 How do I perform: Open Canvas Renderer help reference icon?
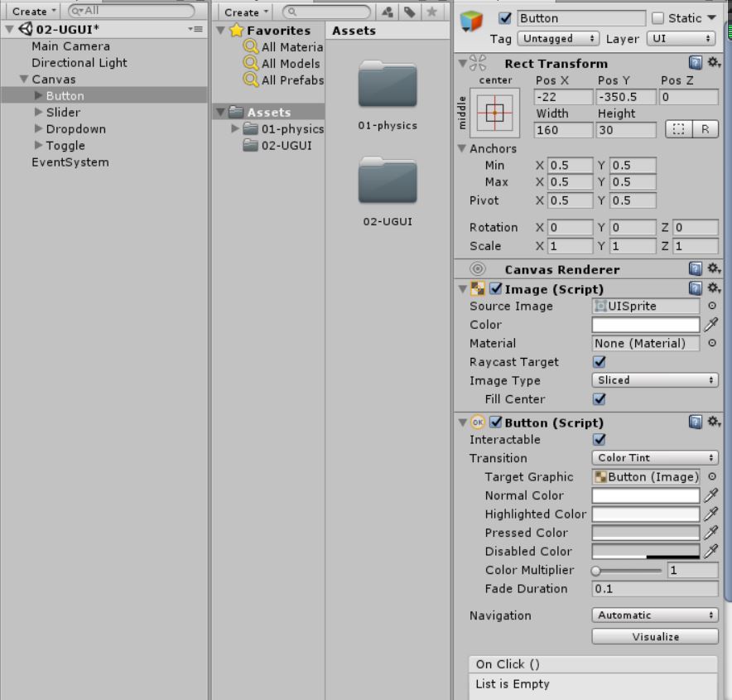(x=695, y=268)
